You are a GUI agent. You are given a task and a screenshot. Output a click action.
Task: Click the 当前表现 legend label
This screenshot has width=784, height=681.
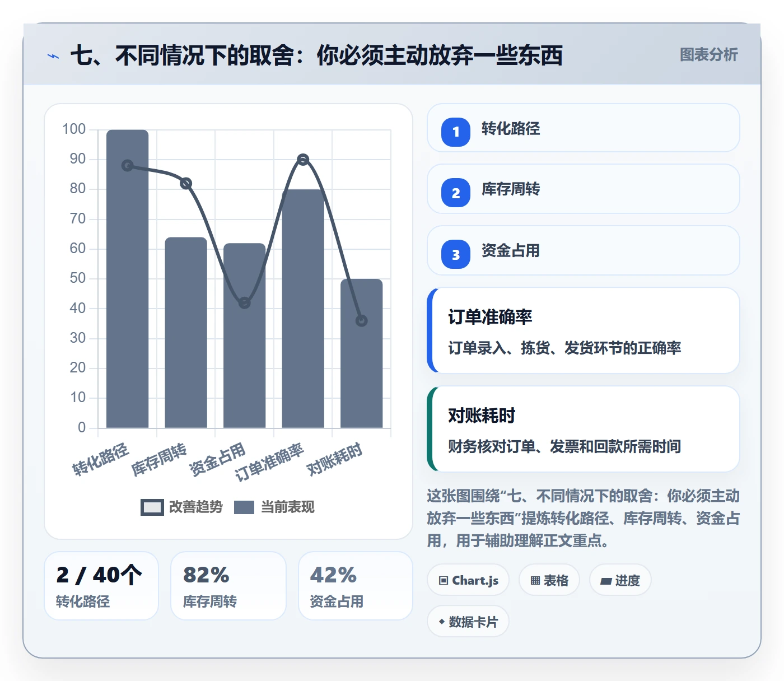[288, 507]
